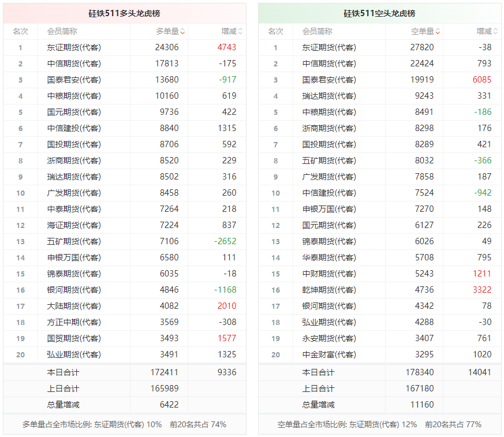The width and height of the screenshot is (504, 437).
Task: Click long position value 17813
Action: tap(167, 64)
